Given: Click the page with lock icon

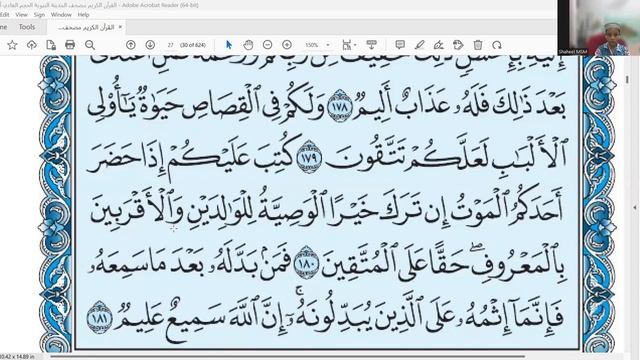Looking at the screenshot, I should pyautogui.click(x=51, y=45).
